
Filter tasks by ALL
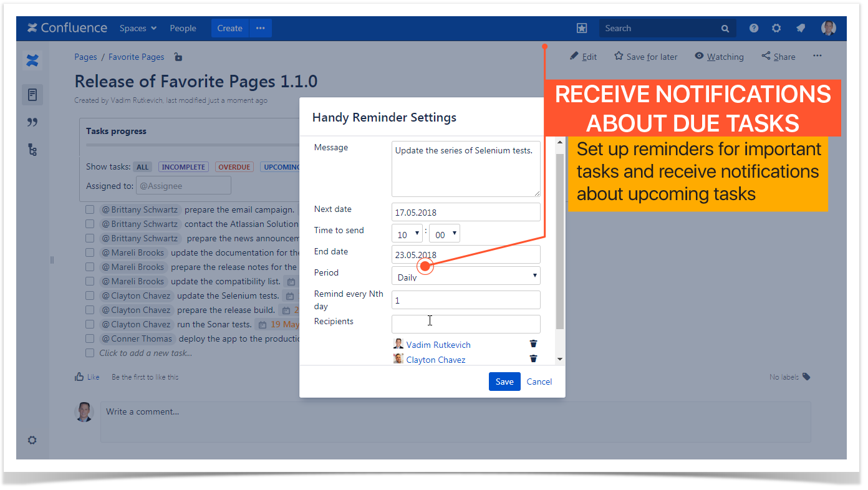(143, 167)
